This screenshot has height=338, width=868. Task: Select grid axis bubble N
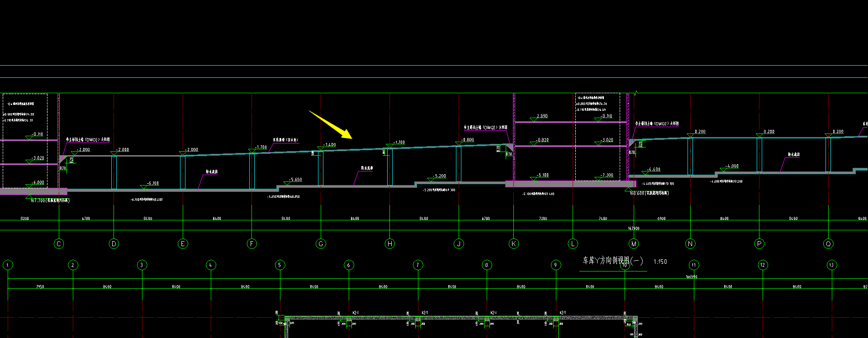click(x=690, y=244)
